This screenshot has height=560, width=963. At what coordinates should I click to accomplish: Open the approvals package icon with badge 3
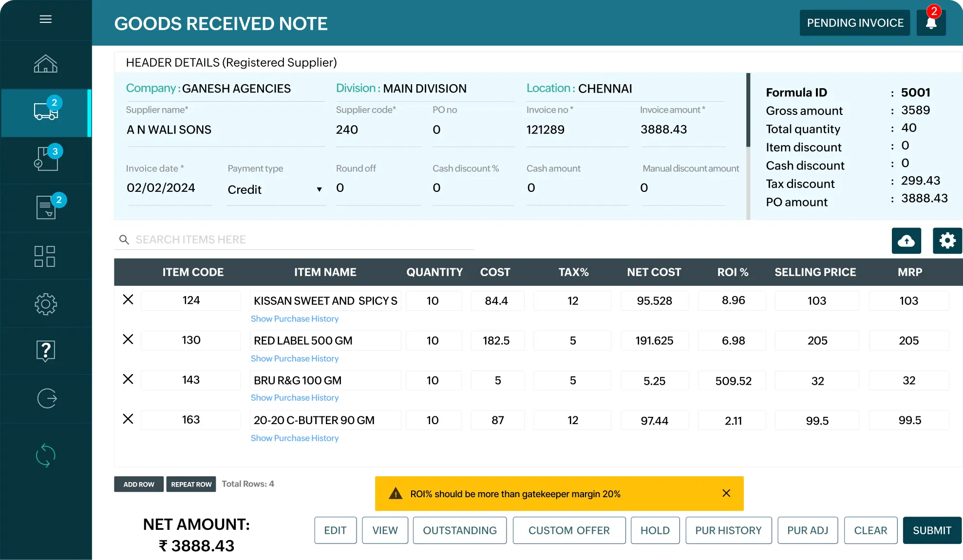(x=45, y=160)
